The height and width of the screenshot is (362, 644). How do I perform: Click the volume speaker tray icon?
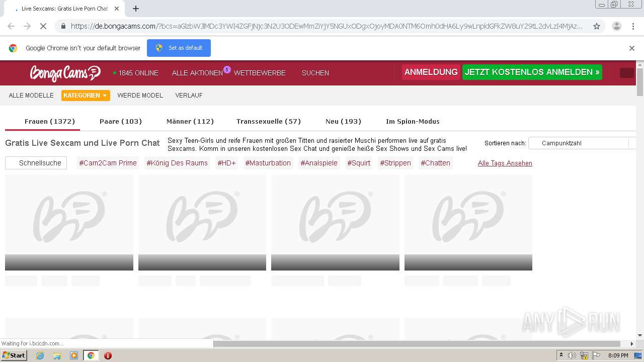tap(572, 355)
